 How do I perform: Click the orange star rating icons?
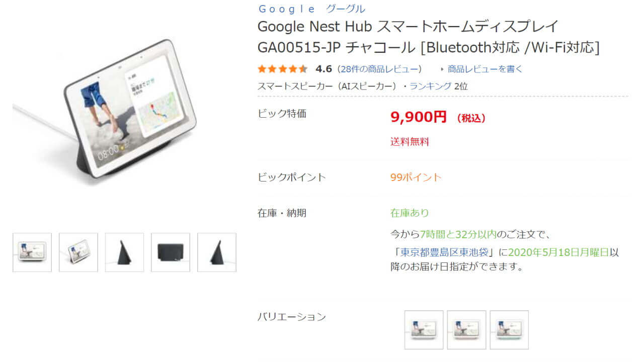point(282,69)
